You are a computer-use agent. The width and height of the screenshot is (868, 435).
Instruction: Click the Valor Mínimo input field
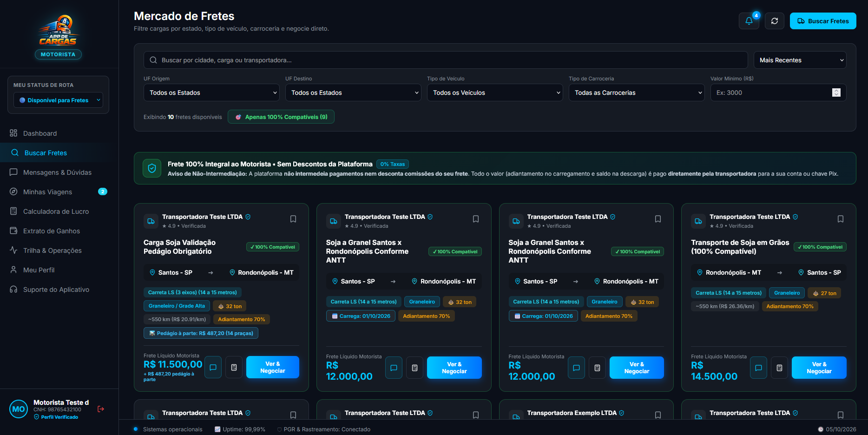(778, 92)
